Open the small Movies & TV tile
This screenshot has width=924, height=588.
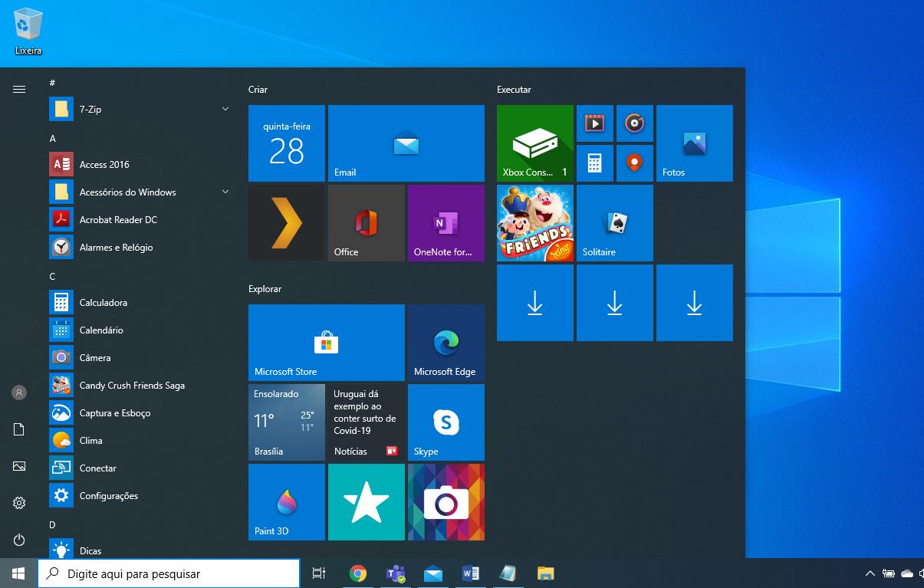point(595,123)
